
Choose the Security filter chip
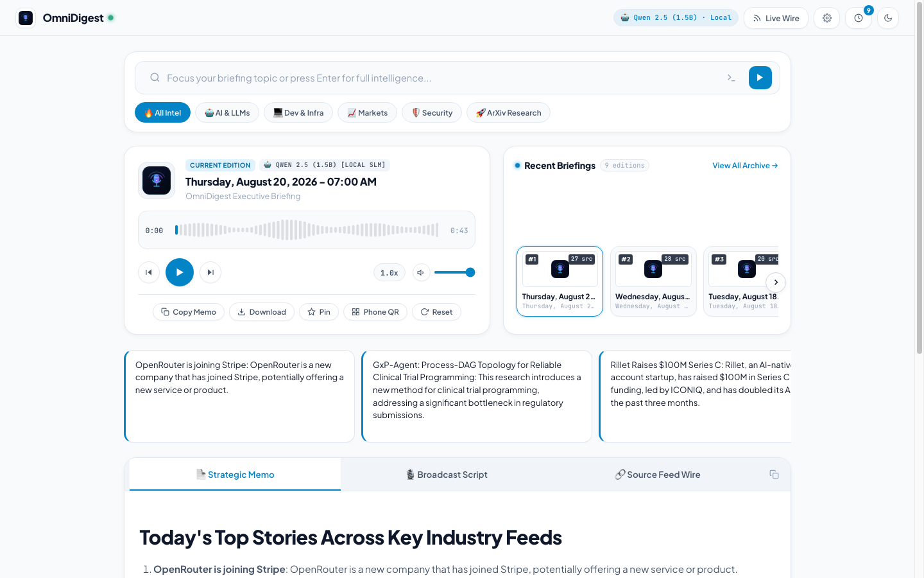432,112
